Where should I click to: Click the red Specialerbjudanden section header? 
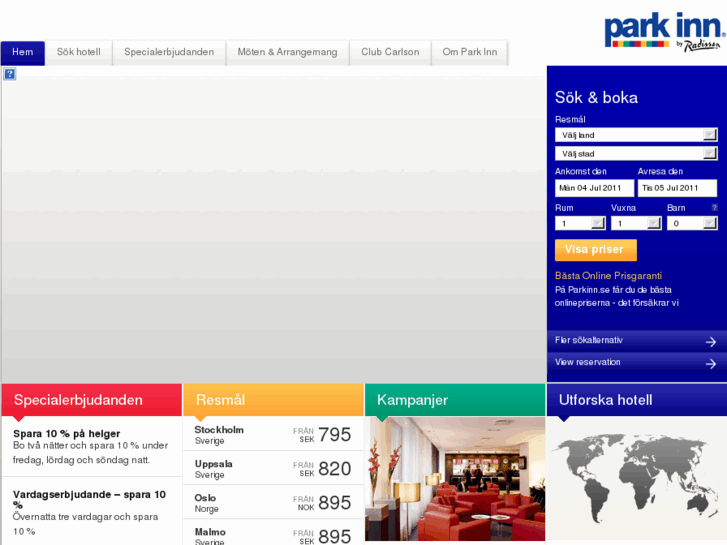pos(92,400)
